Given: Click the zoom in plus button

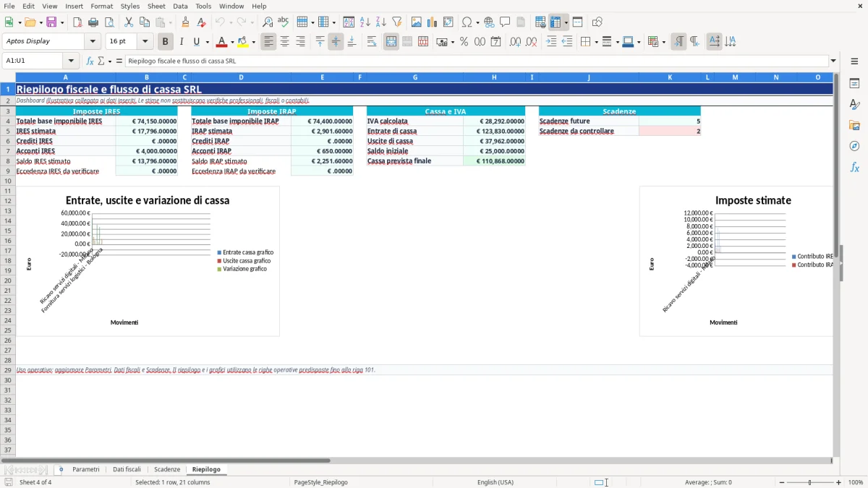Looking at the screenshot, I should (839, 482).
